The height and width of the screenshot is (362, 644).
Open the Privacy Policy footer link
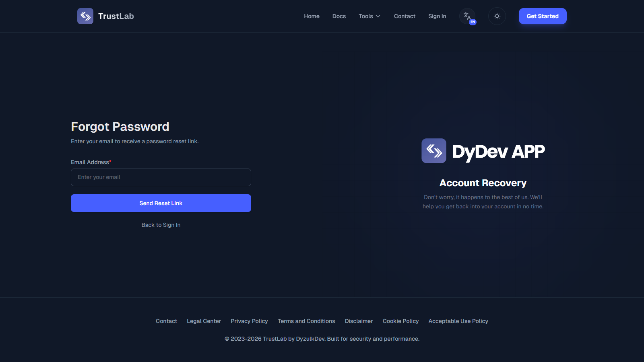(x=249, y=321)
